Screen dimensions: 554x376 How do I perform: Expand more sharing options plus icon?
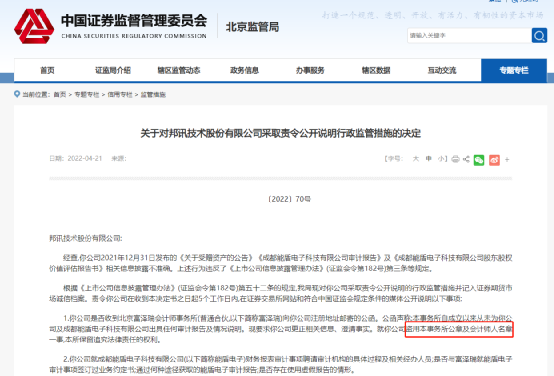[507, 160]
